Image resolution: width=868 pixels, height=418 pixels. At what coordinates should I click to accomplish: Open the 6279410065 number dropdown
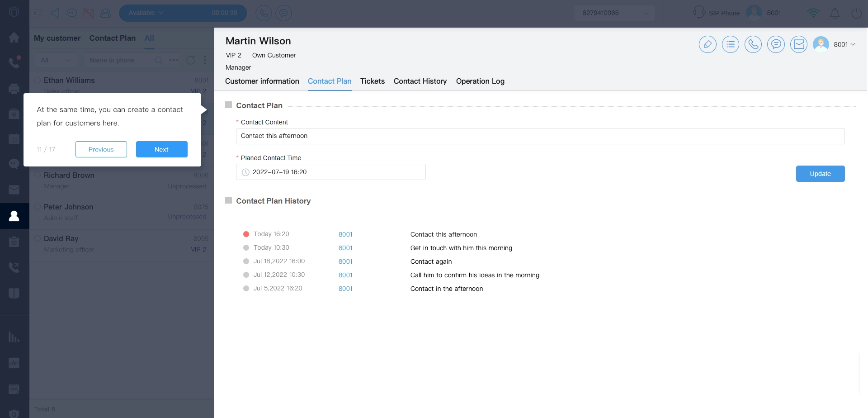(614, 13)
